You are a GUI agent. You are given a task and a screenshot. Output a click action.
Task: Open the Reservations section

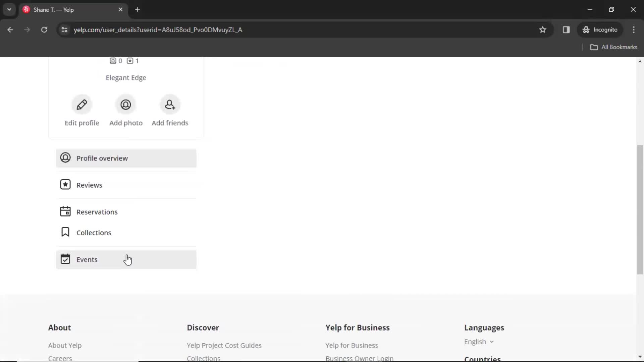click(97, 212)
